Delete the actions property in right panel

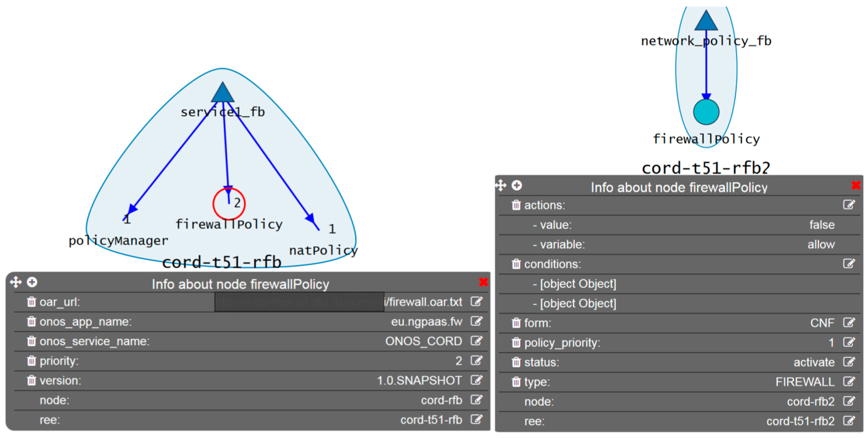pos(516,205)
